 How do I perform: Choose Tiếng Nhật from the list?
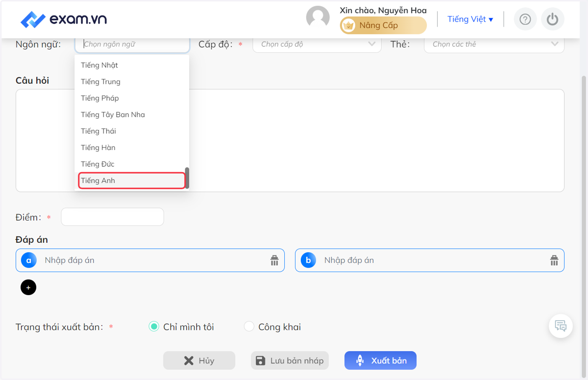(x=132, y=65)
